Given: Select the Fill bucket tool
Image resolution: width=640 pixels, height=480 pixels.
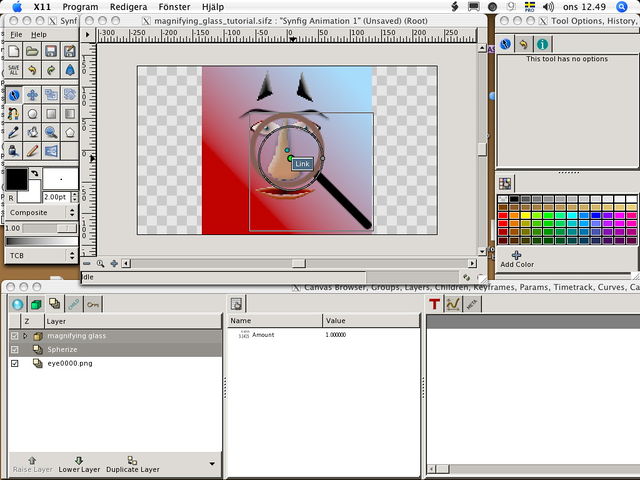Looking at the screenshot, I should 32,132.
